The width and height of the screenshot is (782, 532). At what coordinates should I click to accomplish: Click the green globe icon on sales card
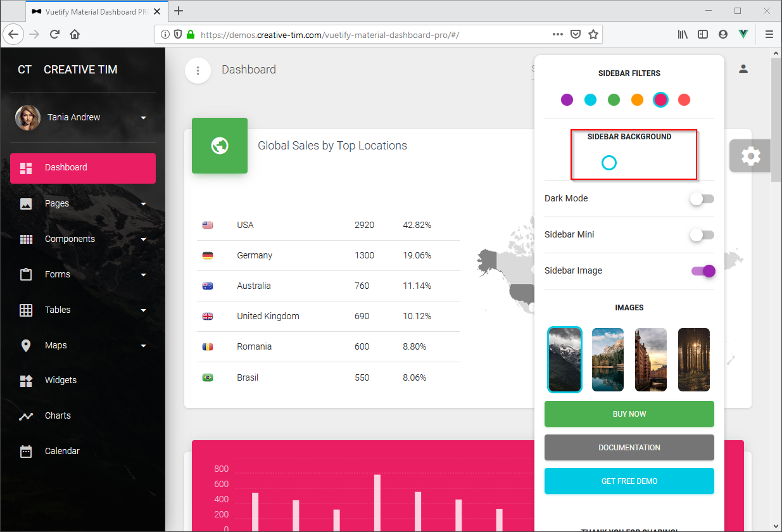[220, 146]
